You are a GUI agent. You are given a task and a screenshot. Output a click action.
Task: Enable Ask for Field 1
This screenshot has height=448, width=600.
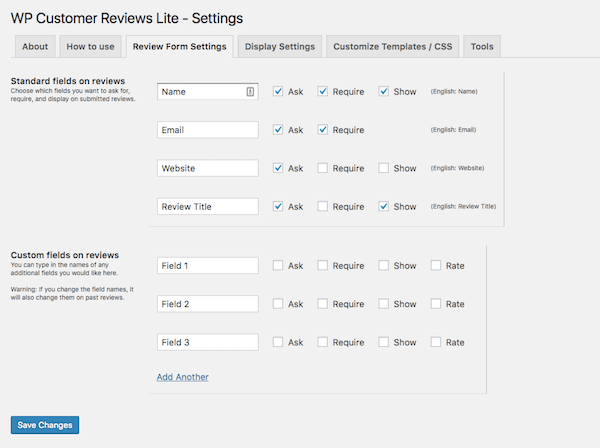coord(278,266)
